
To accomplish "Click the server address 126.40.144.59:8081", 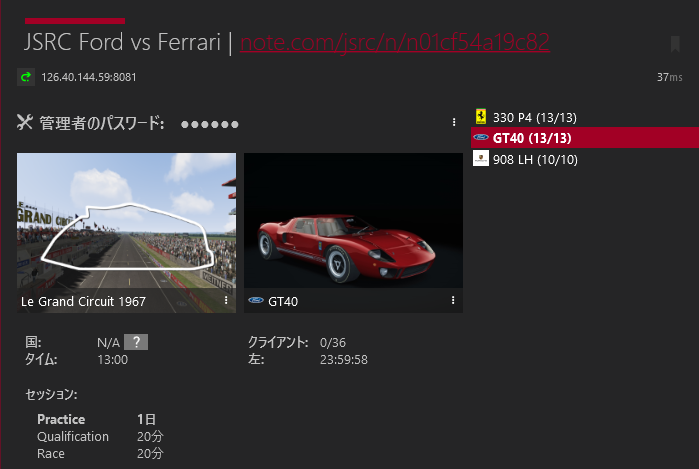I will [x=89, y=77].
